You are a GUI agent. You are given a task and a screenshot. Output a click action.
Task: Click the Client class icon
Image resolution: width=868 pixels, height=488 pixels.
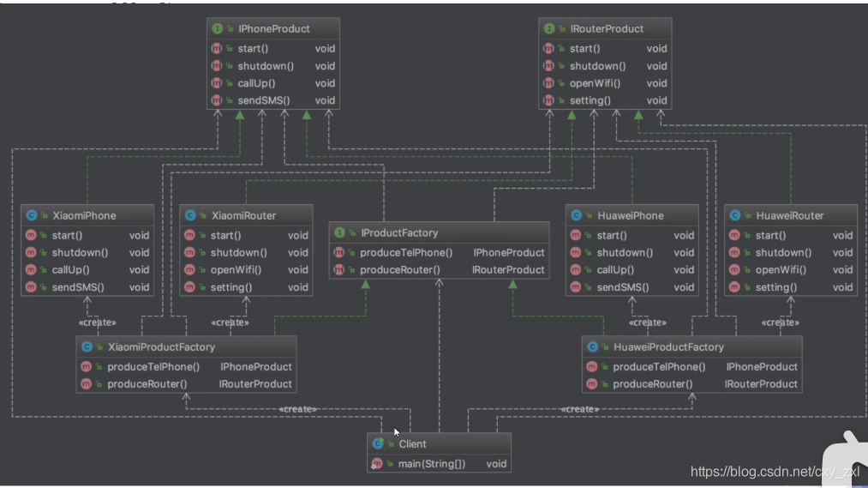point(378,443)
